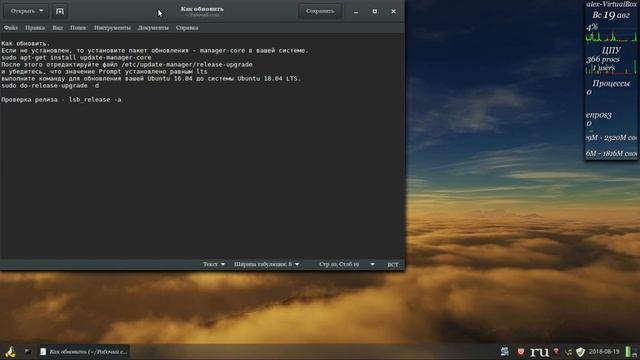The height and width of the screenshot is (360, 640).
Task: Click the new document icon beside Открыть
Action: pyautogui.click(x=60, y=11)
